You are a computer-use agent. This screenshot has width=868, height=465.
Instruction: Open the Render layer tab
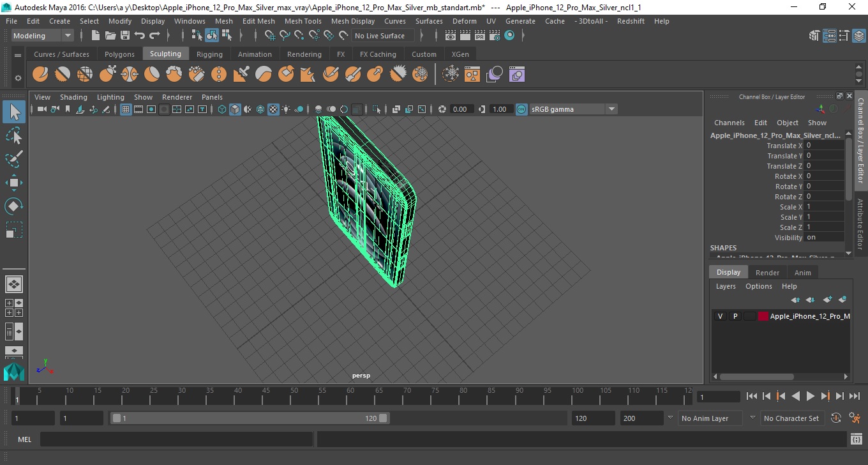[767, 273]
